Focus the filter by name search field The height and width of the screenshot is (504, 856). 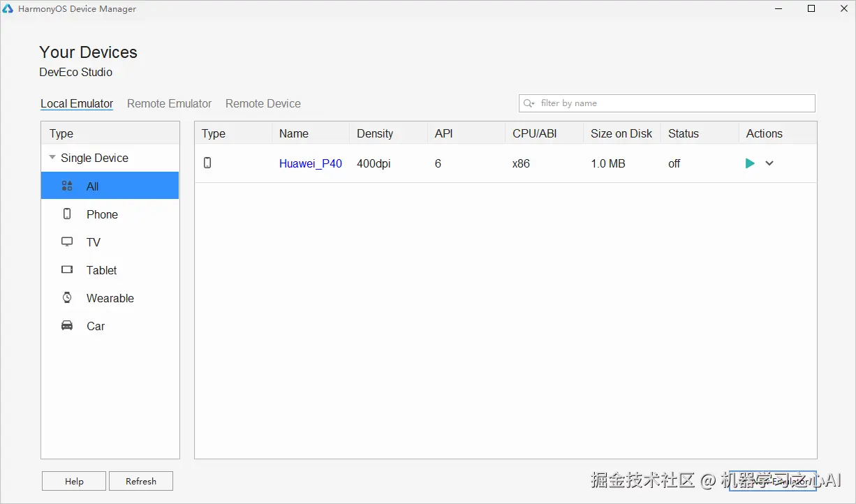[x=667, y=103]
